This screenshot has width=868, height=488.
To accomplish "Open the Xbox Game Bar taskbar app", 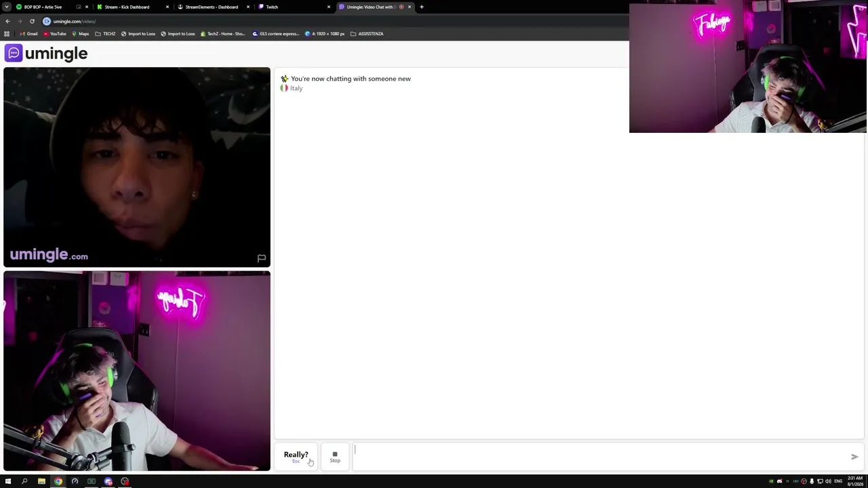I will (x=92, y=481).
